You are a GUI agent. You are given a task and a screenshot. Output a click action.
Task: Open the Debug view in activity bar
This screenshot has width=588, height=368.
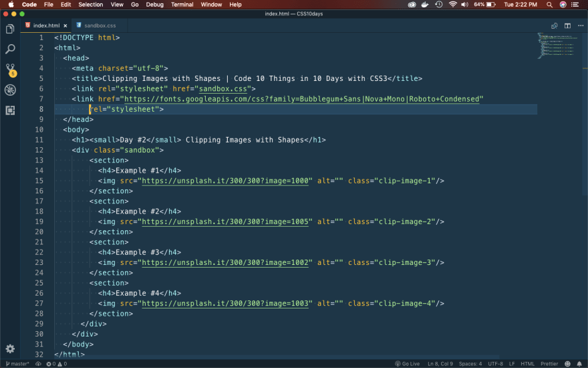coord(10,90)
